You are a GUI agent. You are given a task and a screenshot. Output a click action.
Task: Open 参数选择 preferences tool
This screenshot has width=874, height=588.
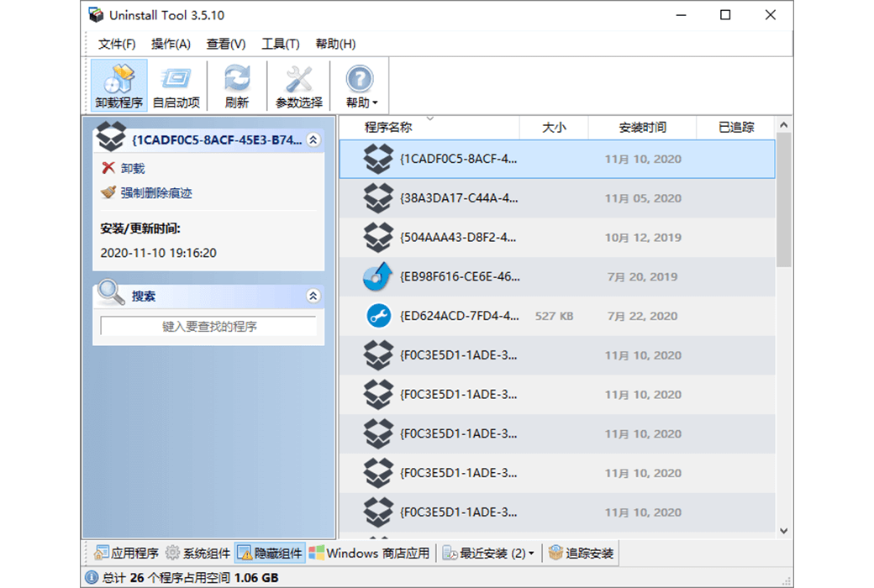[299, 86]
